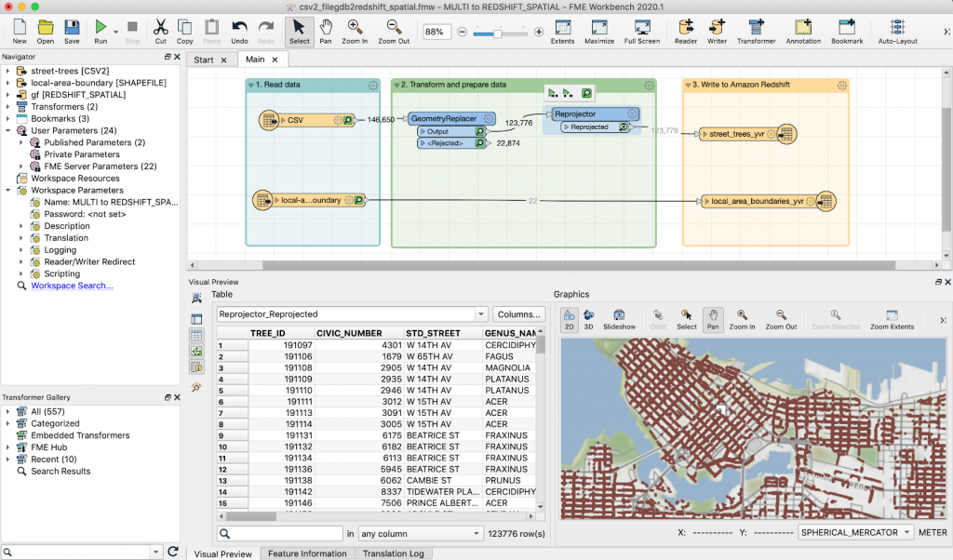
Task: Expand the local-area-boundary [SHAPEFILE] node
Action: [x=7, y=83]
